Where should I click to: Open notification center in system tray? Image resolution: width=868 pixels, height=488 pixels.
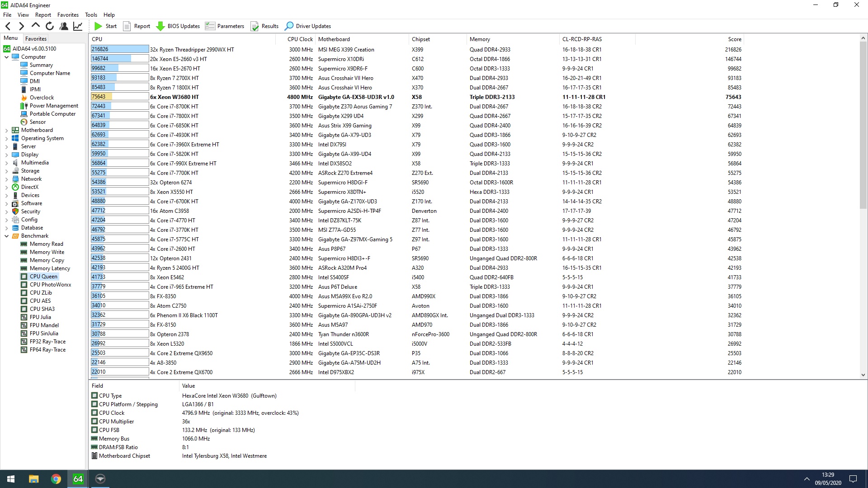853,479
